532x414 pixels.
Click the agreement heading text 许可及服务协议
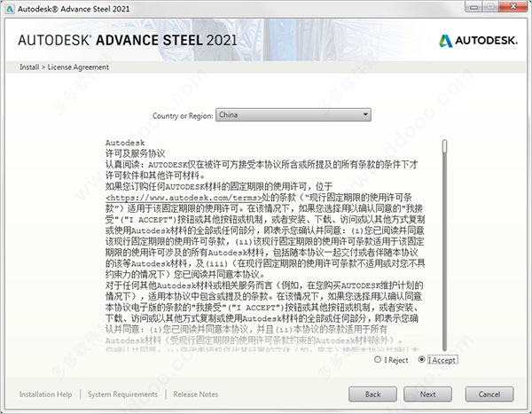[x=136, y=153]
